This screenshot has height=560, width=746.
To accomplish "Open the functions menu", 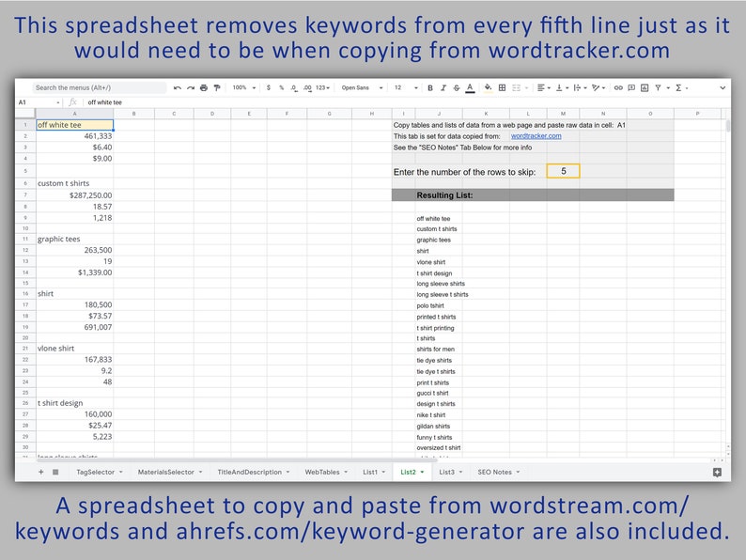I will (681, 87).
